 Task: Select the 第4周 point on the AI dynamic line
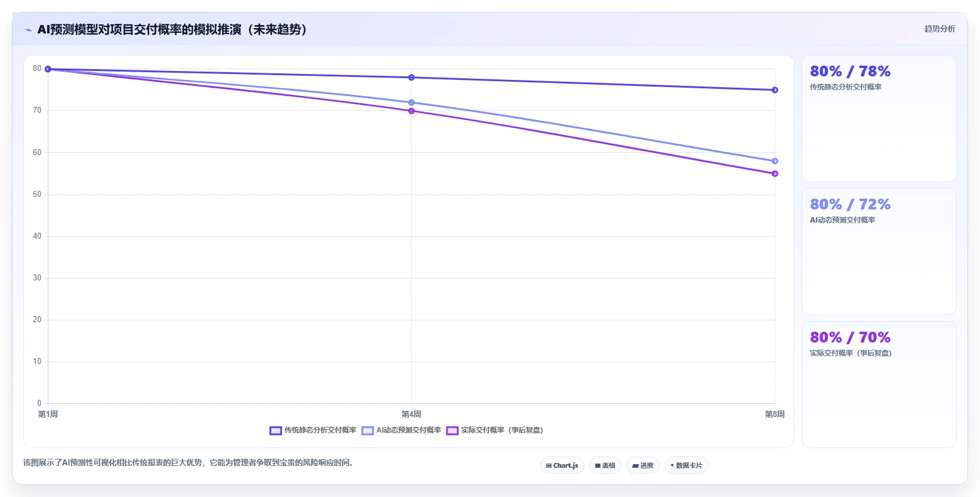[411, 103]
